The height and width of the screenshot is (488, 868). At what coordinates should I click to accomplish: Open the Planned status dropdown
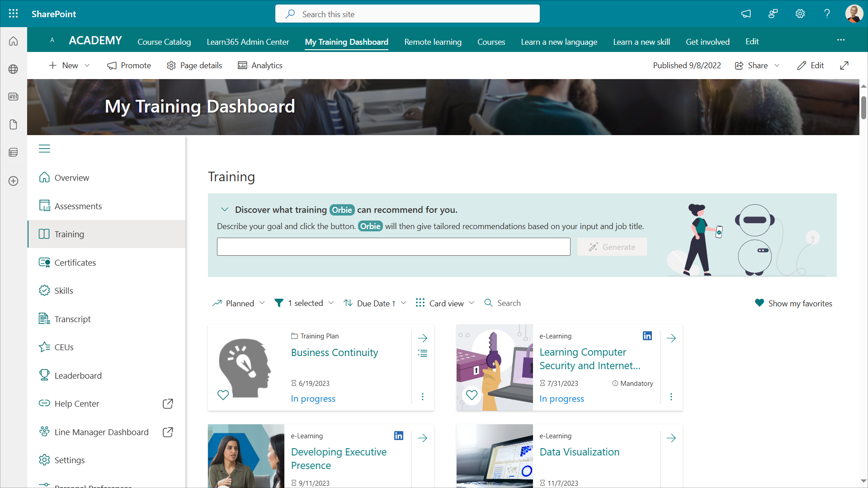[x=239, y=303]
